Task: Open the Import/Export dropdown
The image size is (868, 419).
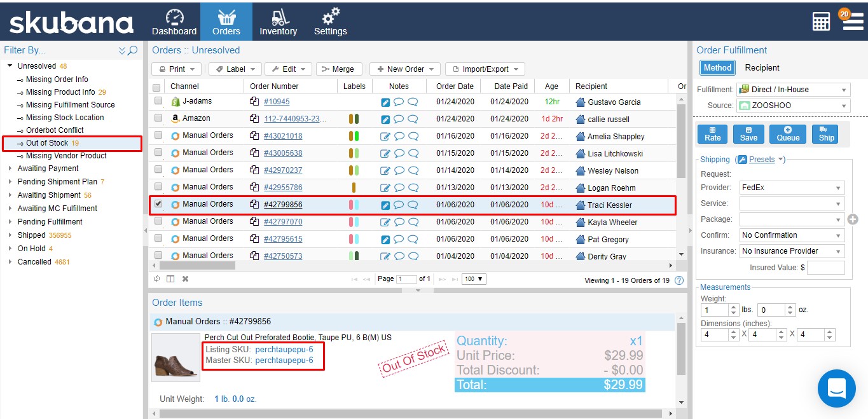Action: (x=485, y=69)
